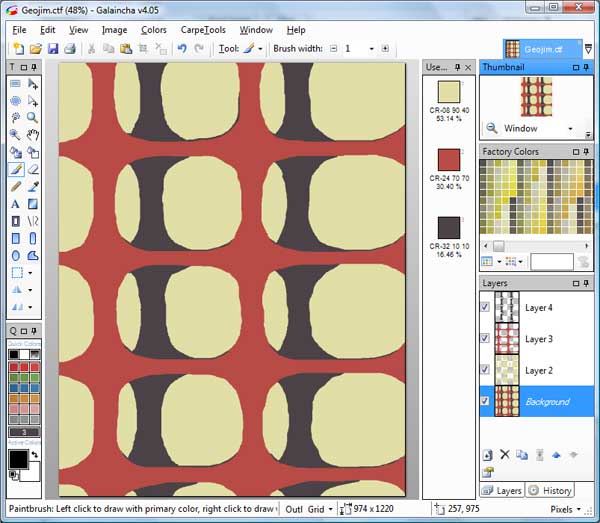Viewport: 600px width, 523px height.
Task: Toggle the Background layer checkbox
Action: (486, 401)
